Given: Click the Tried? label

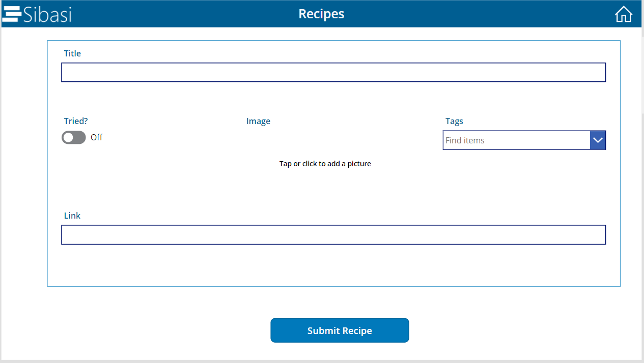Looking at the screenshot, I should point(76,121).
